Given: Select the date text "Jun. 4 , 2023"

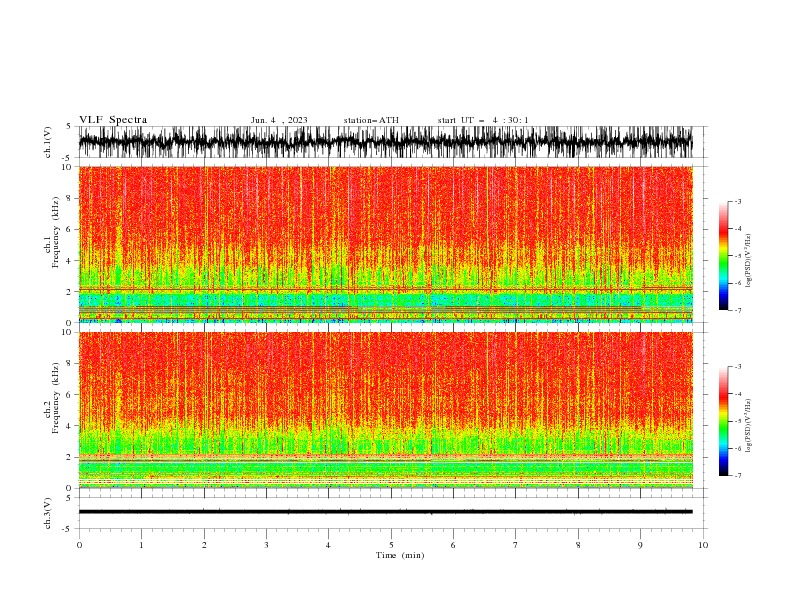Looking at the screenshot, I should [279, 120].
